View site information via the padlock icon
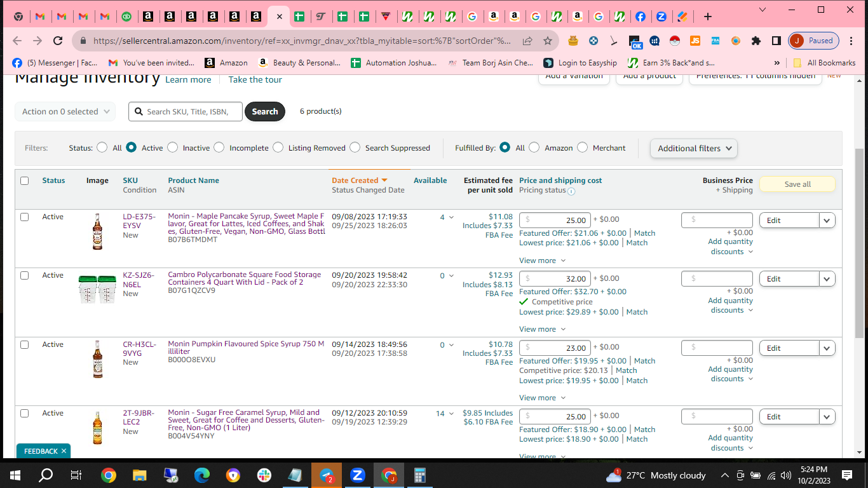The width and height of the screenshot is (868, 488). (83, 41)
